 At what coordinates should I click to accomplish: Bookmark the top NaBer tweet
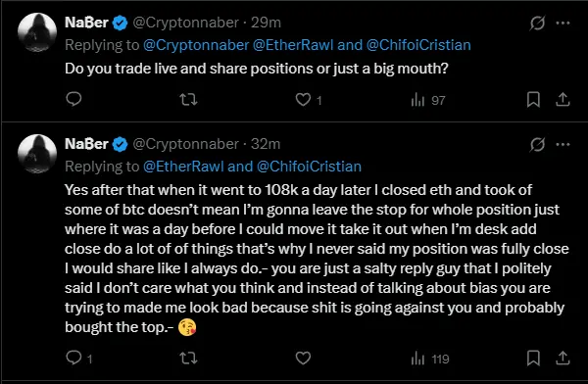click(533, 100)
